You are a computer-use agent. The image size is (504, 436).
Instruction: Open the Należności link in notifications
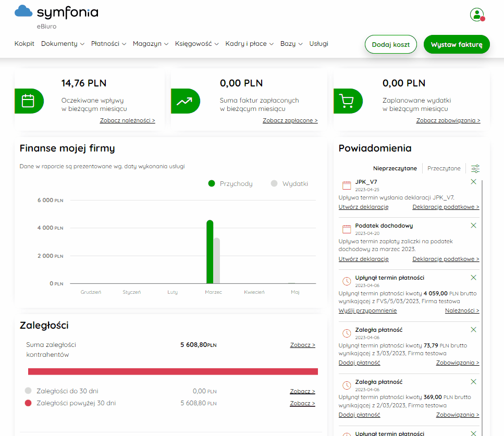462,310
